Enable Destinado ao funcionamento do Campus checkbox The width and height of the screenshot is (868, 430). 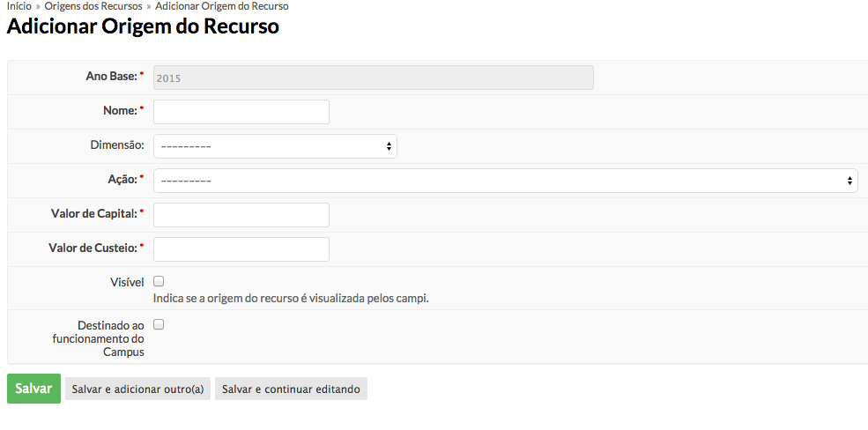(159, 324)
